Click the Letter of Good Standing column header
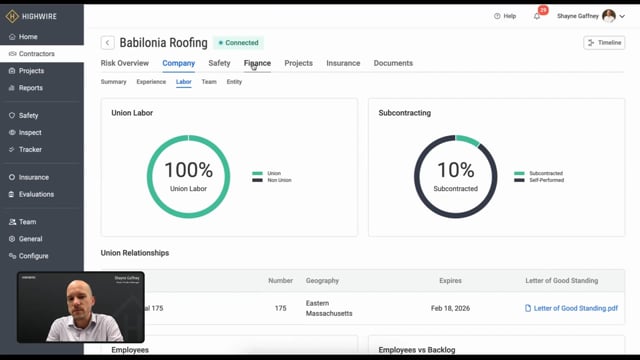The height and width of the screenshot is (360, 640). (x=562, y=280)
